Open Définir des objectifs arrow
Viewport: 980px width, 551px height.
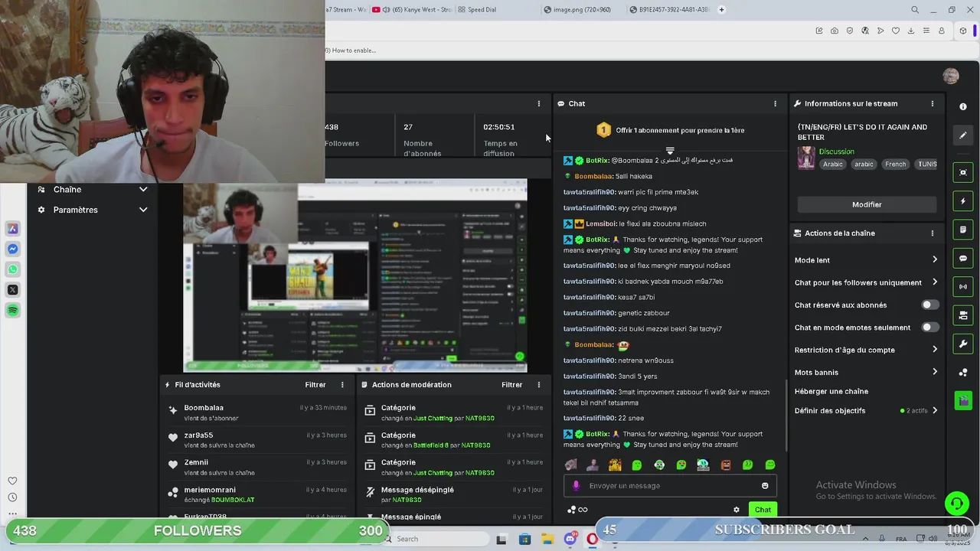click(x=935, y=410)
